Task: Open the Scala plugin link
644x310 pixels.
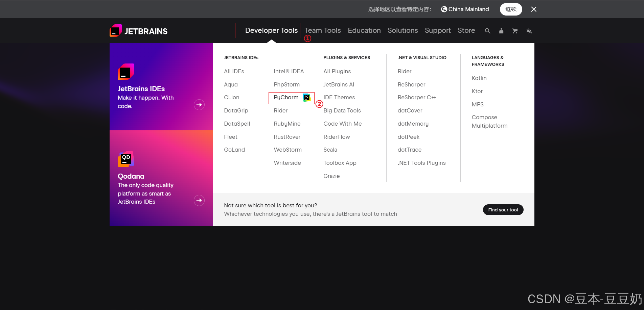Action: [x=330, y=150]
